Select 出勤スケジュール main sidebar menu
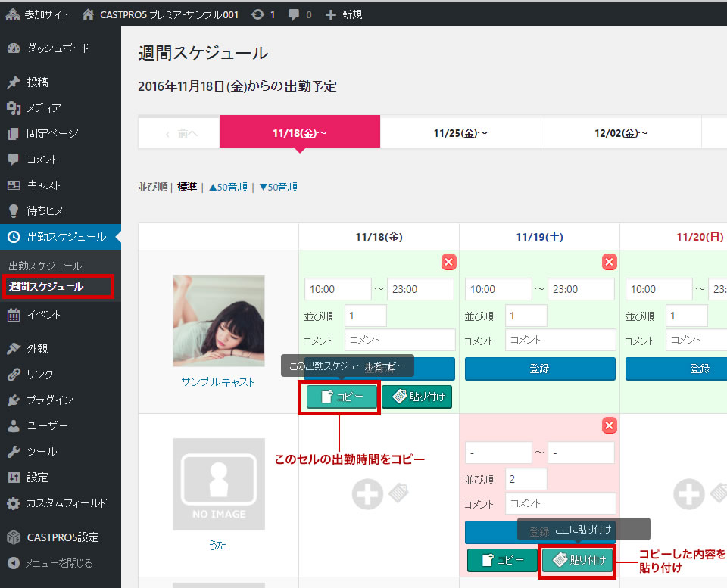This screenshot has width=727, height=588. (x=61, y=237)
